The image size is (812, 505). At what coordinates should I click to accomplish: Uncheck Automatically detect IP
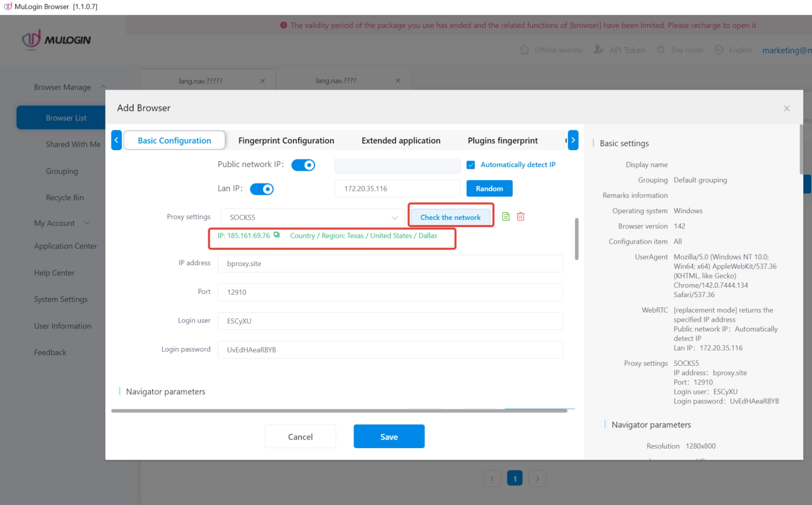pos(470,165)
